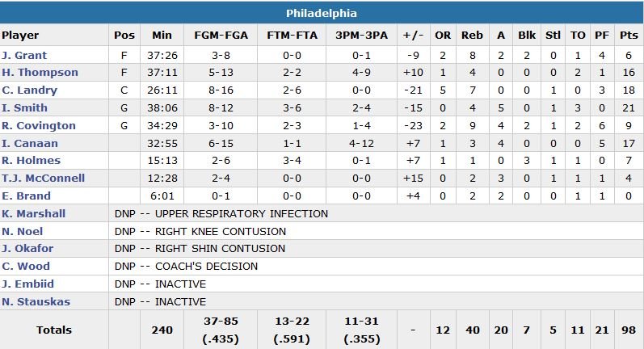Click the Reb column header
Image resolution: width=644 pixels, height=349 pixels.
[x=472, y=36]
